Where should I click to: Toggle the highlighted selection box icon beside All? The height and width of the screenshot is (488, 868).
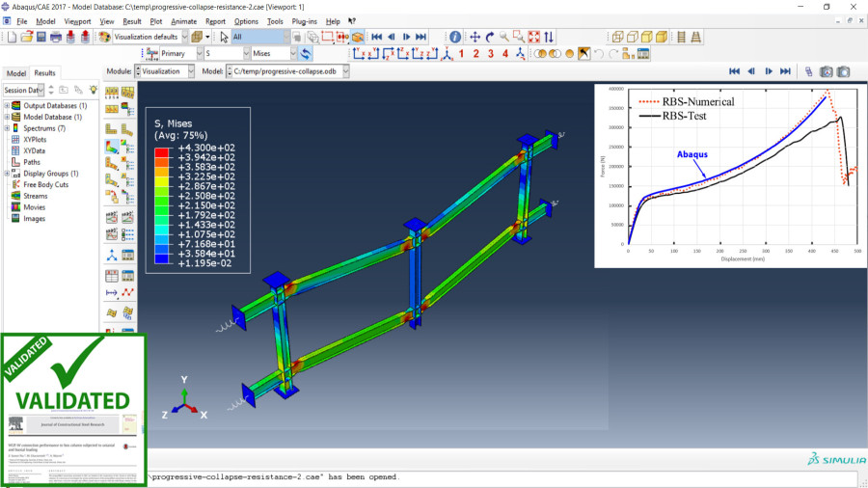pyautogui.click(x=358, y=37)
